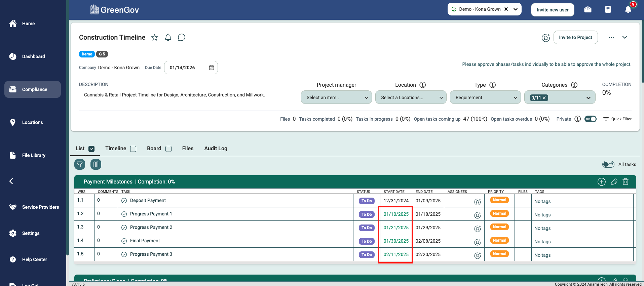Expand the Location dropdown
Image resolution: width=644 pixels, height=286 pixels.
click(x=411, y=97)
